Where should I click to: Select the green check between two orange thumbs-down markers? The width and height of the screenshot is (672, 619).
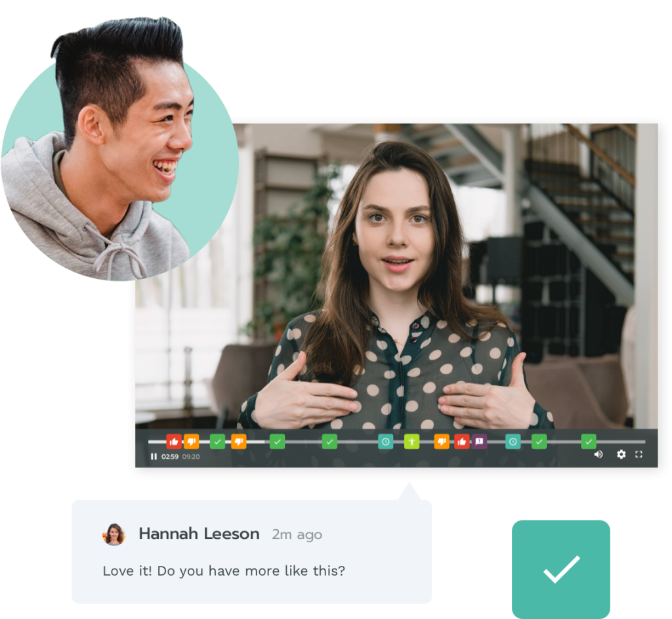point(218,442)
